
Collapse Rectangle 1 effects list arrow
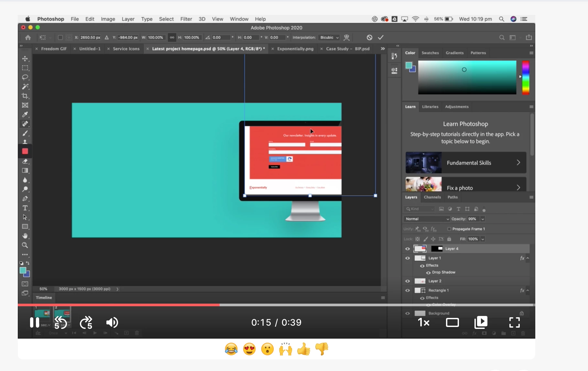(528, 290)
